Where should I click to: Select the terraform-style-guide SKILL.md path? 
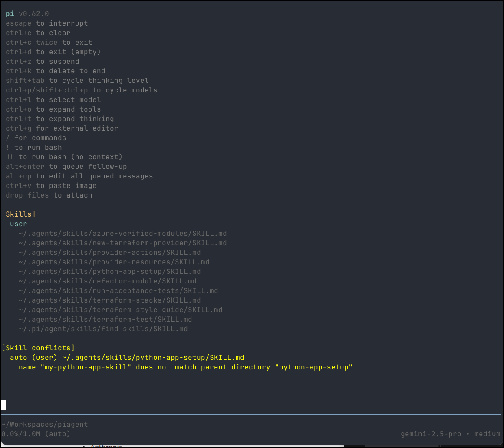(120, 310)
